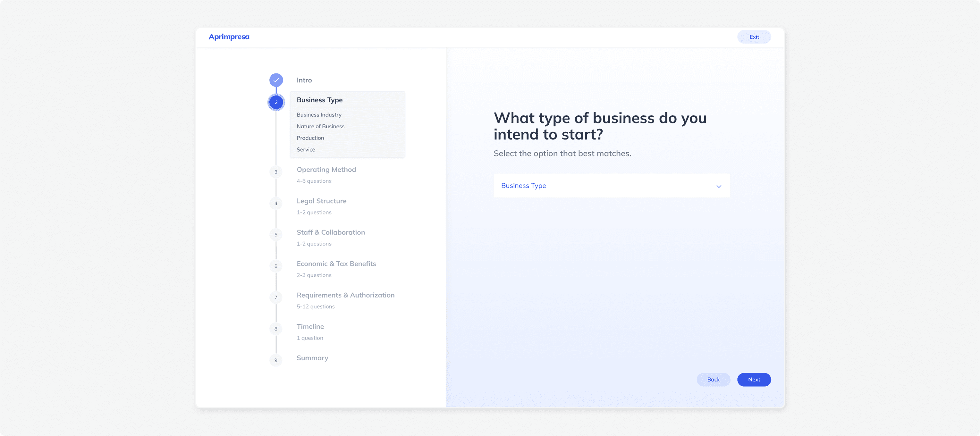This screenshot has height=436, width=980.
Task: Click the Back button
Action: 713,379
